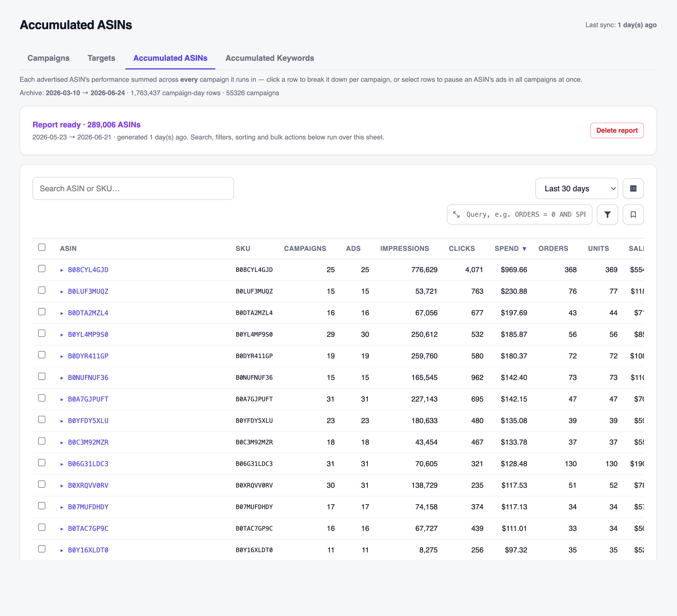Select checkbox for B0LUF3MUQZ
Screen dimensions: 677x616
tap(42, 290)
